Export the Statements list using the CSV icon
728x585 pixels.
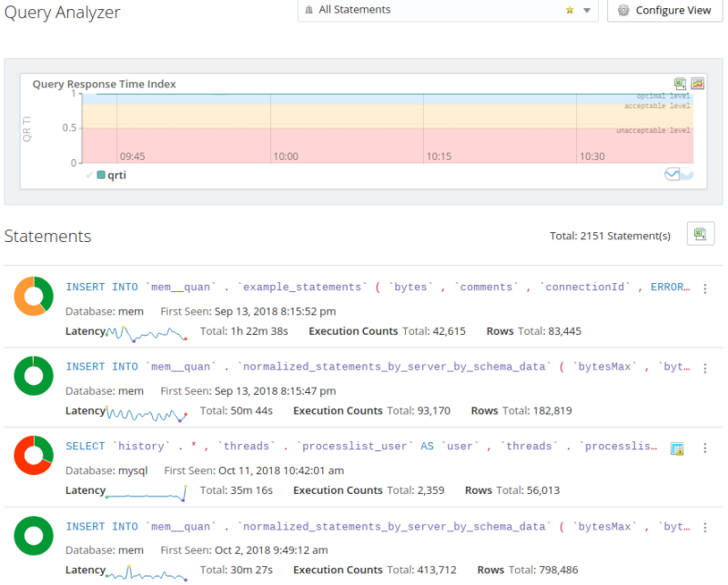[x=700, y=234]
